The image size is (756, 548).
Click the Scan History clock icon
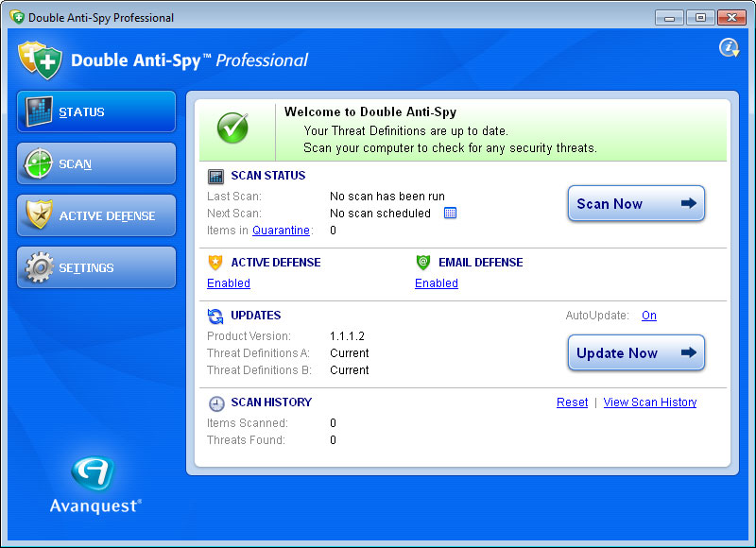215,402
